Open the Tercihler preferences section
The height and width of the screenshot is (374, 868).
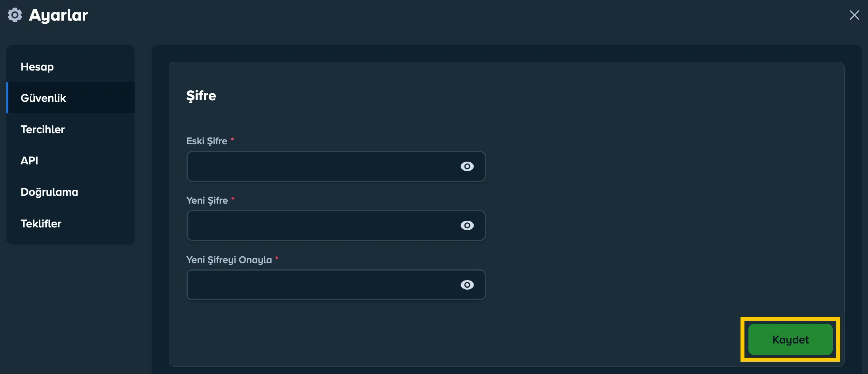click(x=43, y=129)
